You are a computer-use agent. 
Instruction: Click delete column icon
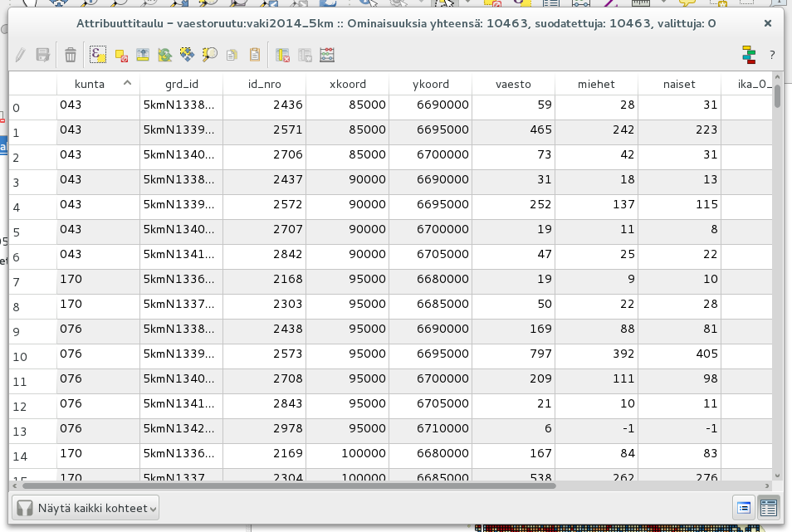pos(282,55)
